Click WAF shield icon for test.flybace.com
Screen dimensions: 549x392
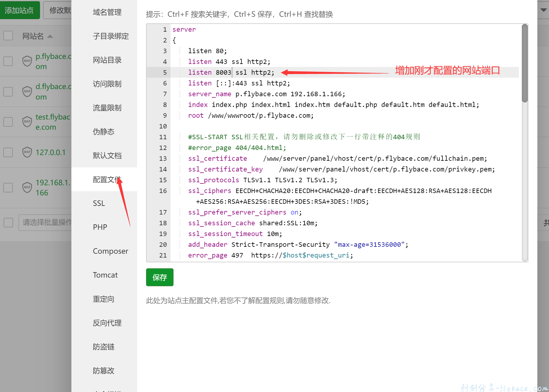[27, 122]
